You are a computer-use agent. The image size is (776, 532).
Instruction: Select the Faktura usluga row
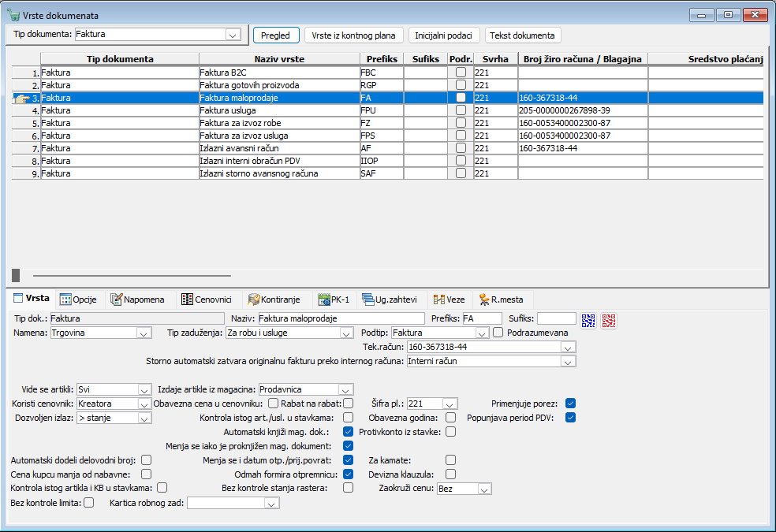(x=387, y=110)
